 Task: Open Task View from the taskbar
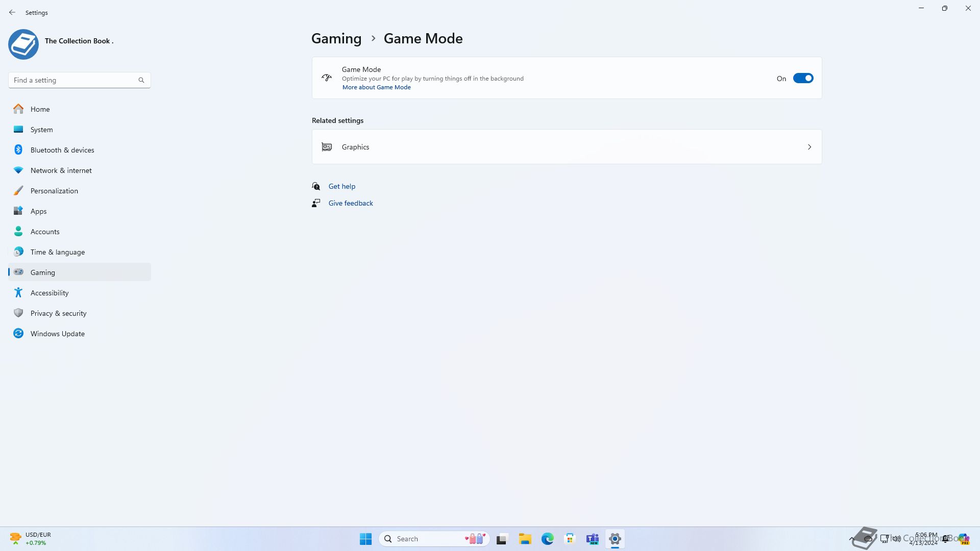click(x=502, y=539)
